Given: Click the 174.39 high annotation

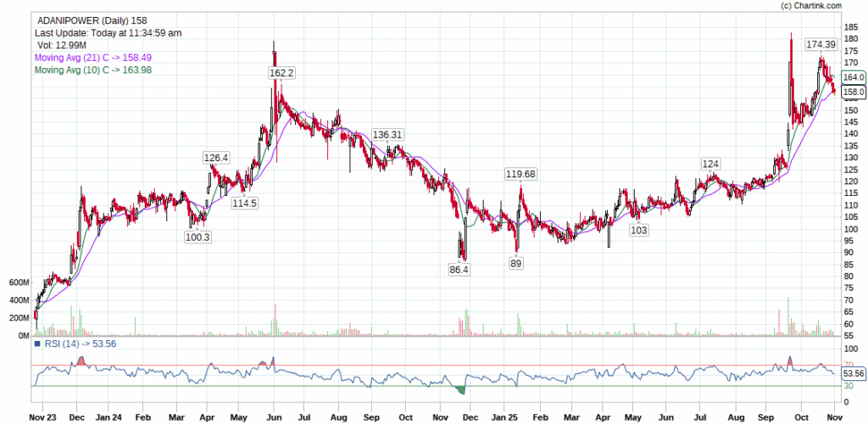Looking at the screenshot, I should click(821, 44).
